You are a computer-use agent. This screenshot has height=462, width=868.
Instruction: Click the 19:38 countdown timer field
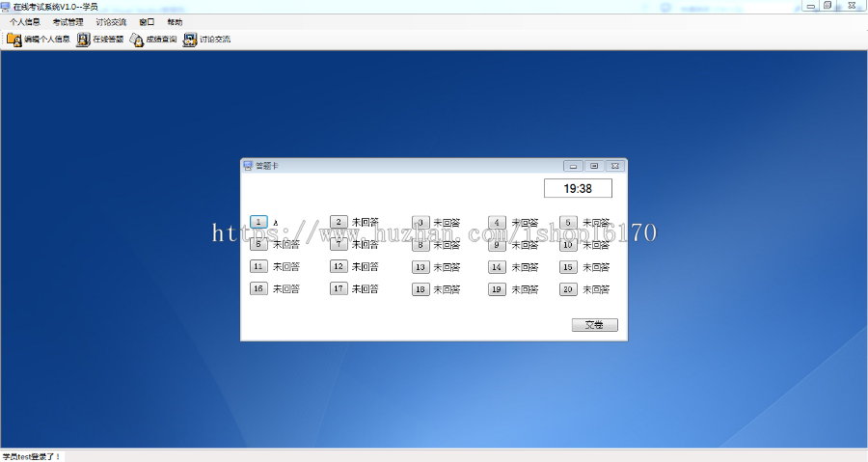pos(578,188)
